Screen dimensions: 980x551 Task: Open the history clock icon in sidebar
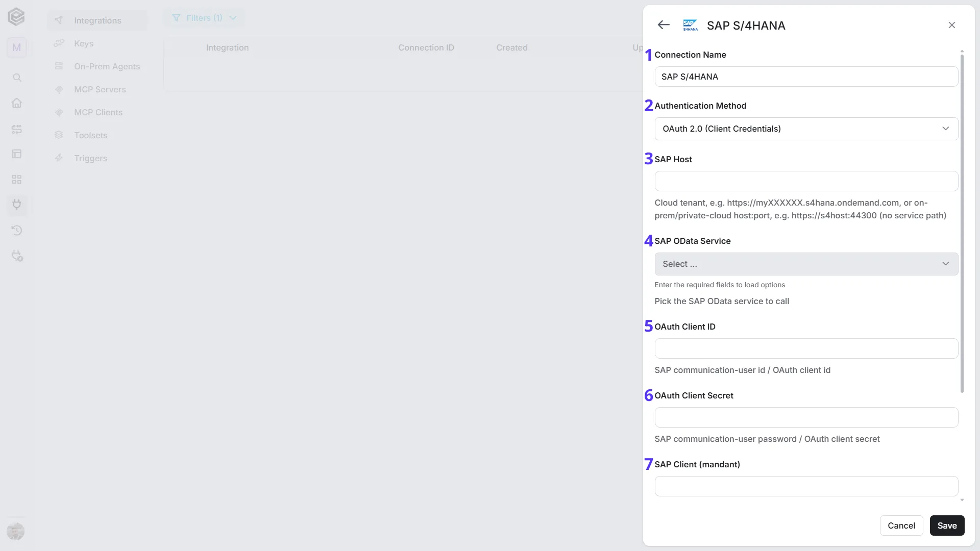tap(17, 231)
